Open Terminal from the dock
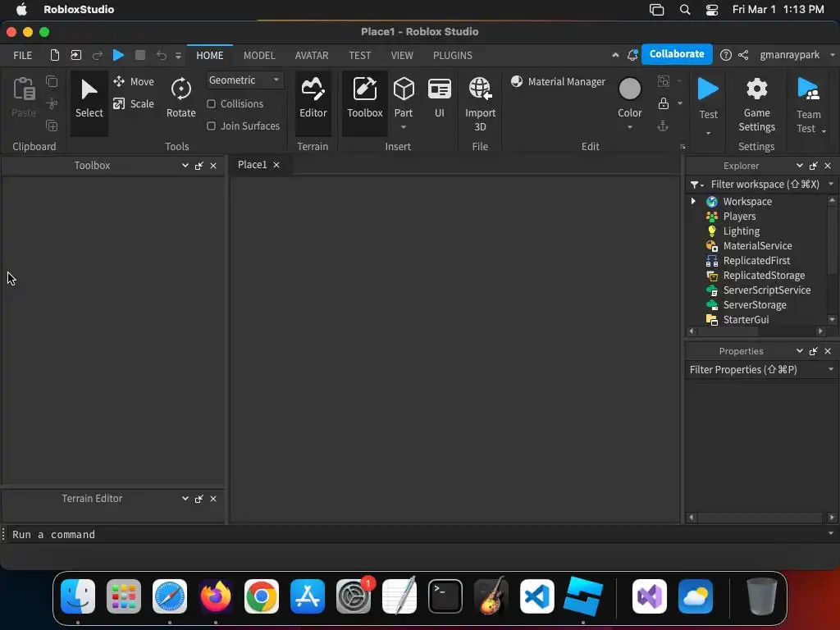Screen dimensions: 840x630 pyautogui.click(x=445, y=596)
